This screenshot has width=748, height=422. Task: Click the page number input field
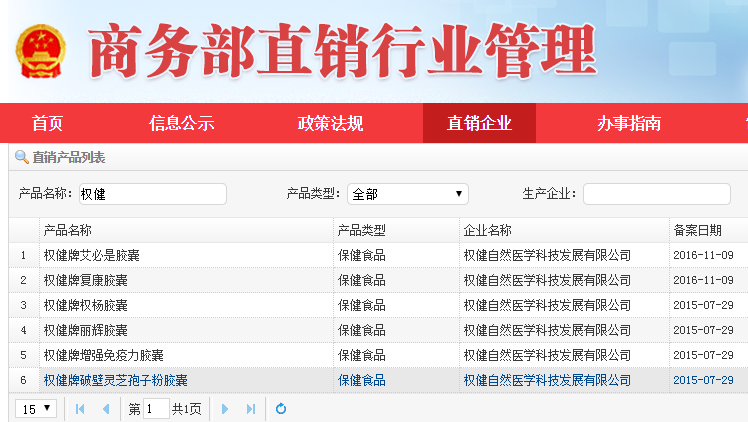(156, 409)
